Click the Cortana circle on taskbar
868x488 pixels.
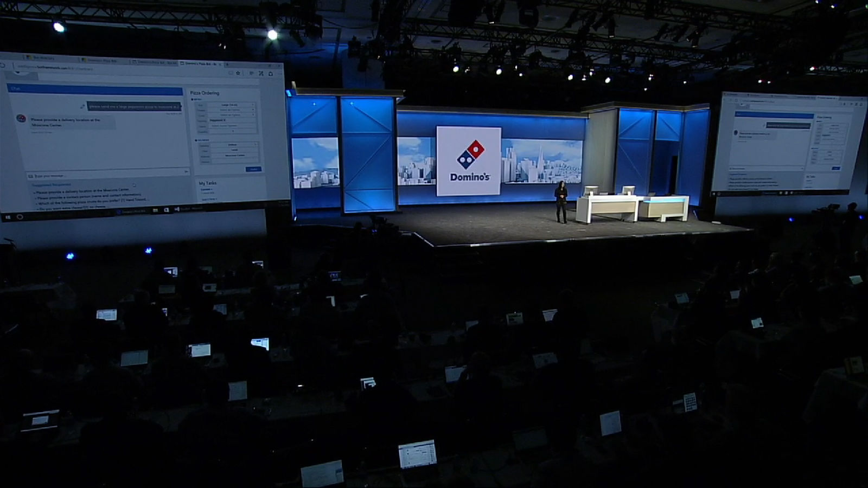pyautogui.click(x=20, y=216)
